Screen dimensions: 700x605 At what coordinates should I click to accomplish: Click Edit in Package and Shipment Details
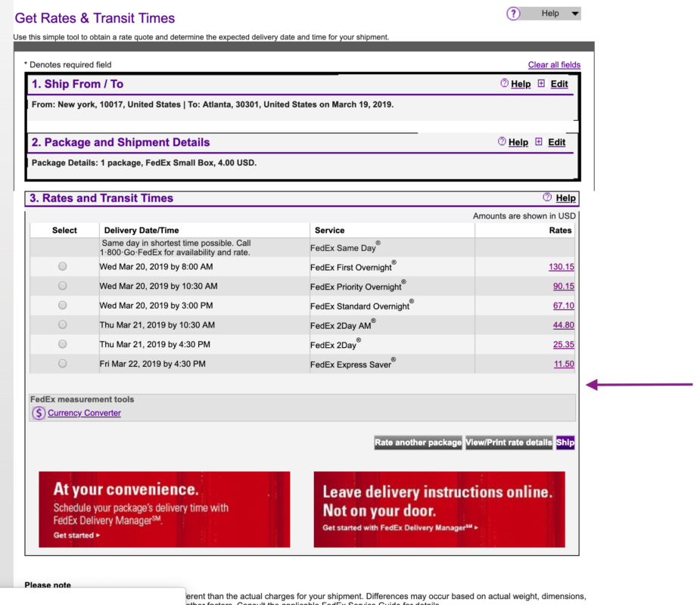[x=557, y=142]
